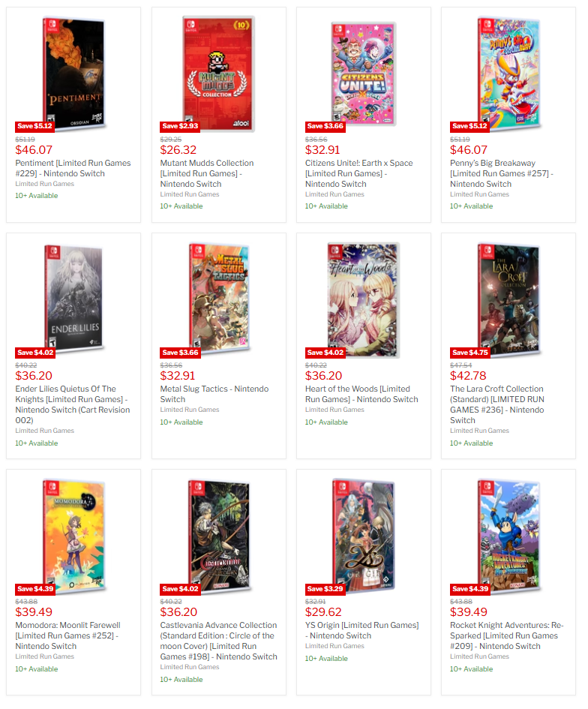Screen dimensions: 588x709
Task: Open the Ender Lilies cover thumbnail
Action: click(x=74, y=299)
